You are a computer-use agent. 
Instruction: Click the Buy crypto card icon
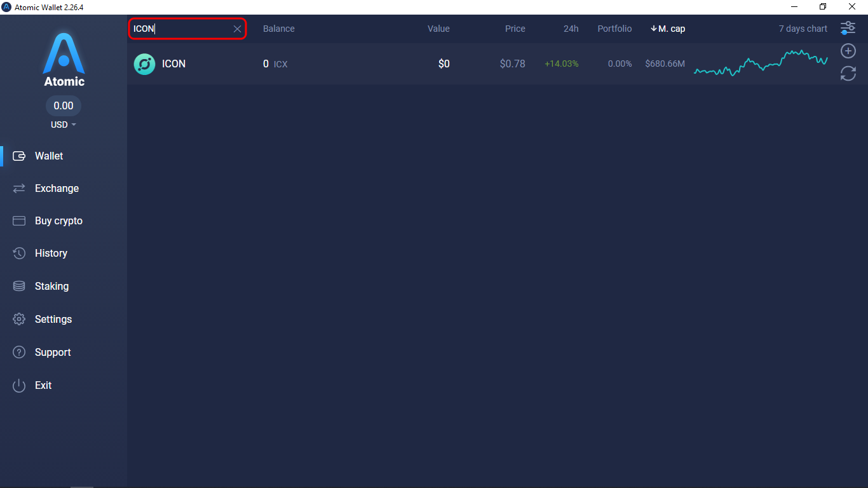[x=19, y=220]
